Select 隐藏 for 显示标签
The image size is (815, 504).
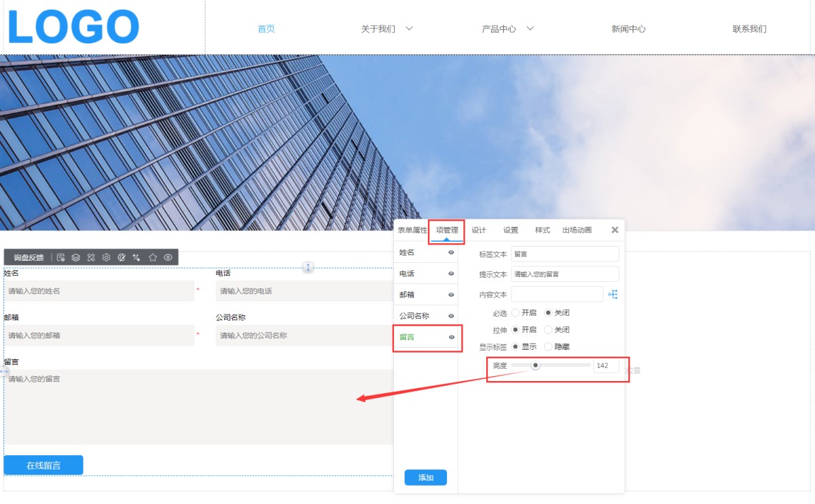click(x=549, y=346)
